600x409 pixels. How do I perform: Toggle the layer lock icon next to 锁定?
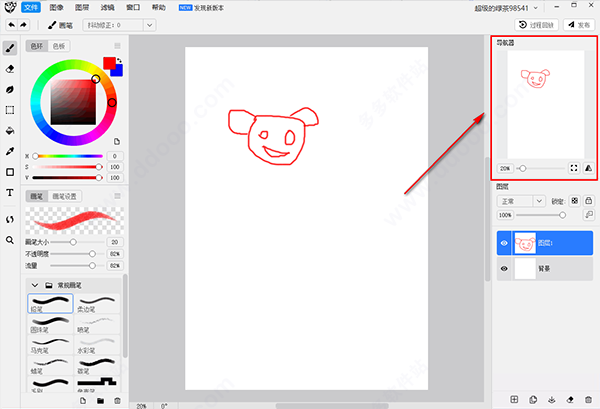tap(588, 201)
